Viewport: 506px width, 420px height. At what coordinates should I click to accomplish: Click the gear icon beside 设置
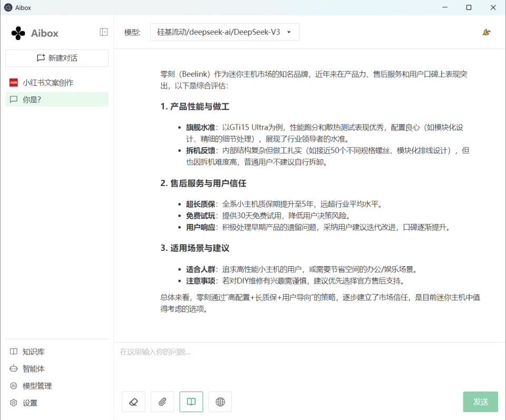pyautogui.click(x=14, y=403)
